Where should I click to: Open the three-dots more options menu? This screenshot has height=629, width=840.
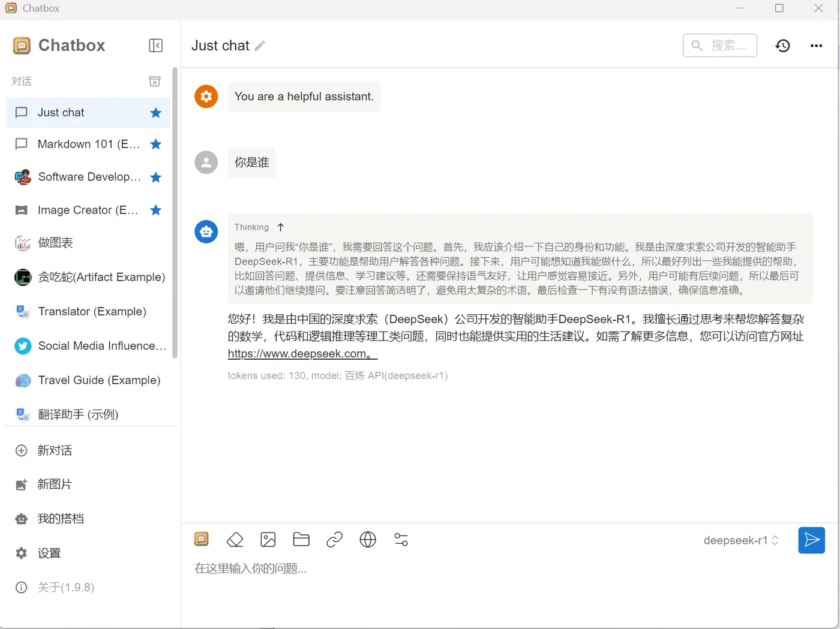[x=816, y=46]
